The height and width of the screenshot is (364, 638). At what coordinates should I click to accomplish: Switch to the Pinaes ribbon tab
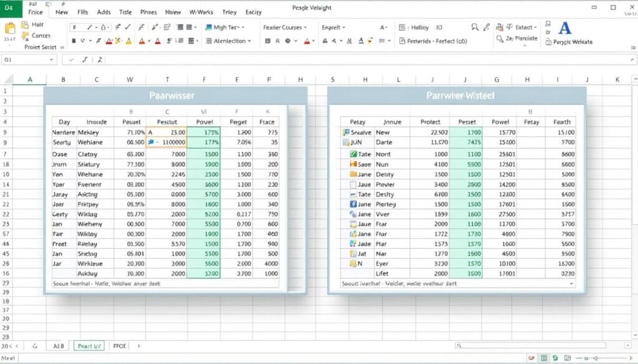149,12
